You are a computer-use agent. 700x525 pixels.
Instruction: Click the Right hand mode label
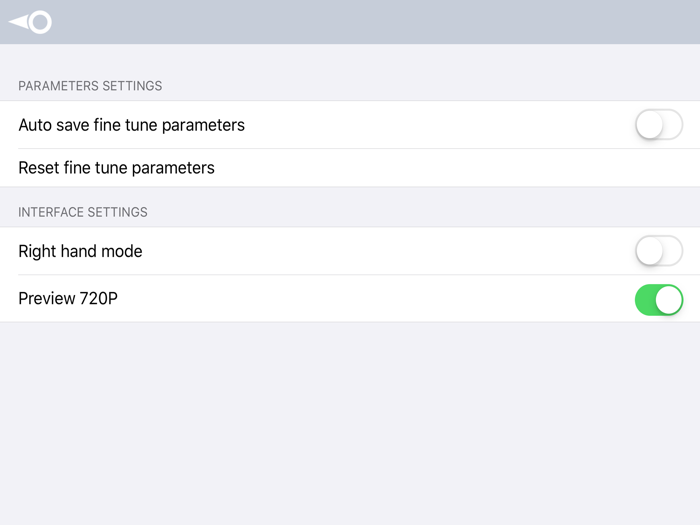point(80,251)
